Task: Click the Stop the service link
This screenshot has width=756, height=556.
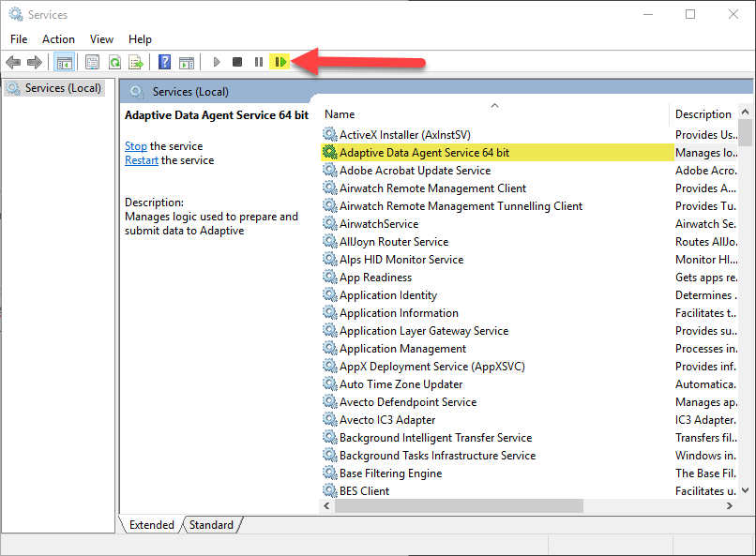Action: click(136, 146)
